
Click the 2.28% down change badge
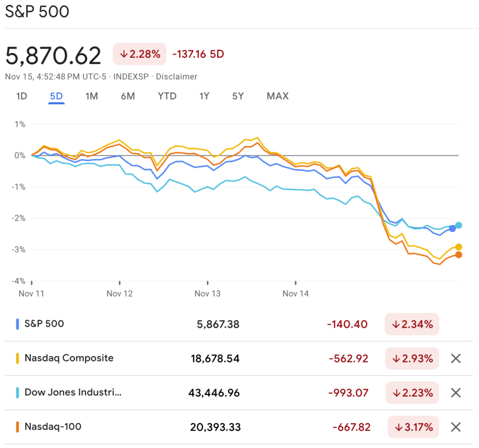click(x=139, y=54)
